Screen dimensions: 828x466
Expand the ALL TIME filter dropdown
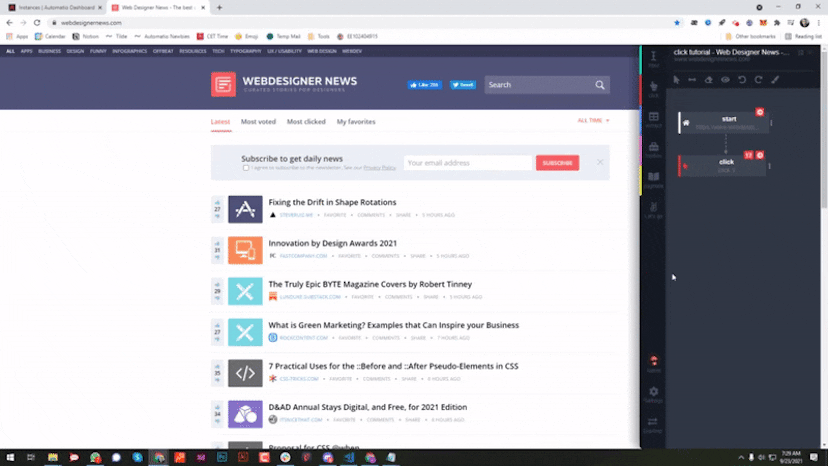(593, 120)
